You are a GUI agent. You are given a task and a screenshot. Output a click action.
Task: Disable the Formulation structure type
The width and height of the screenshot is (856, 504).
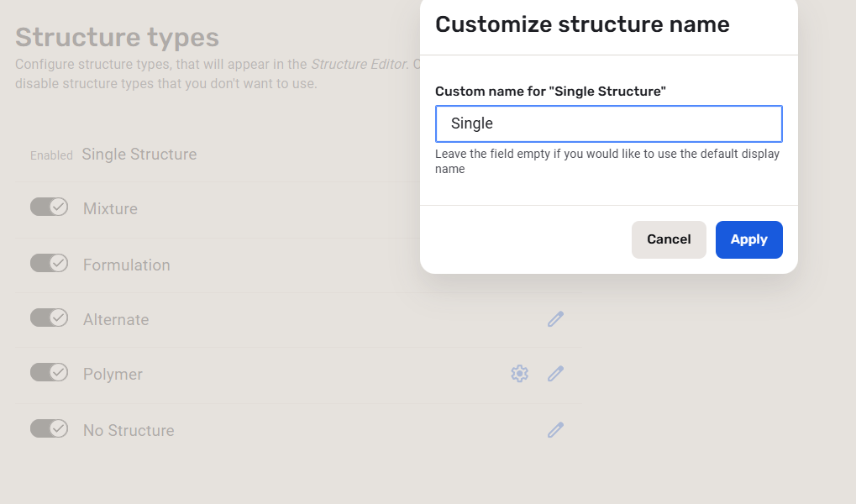[x=49, y=264]
